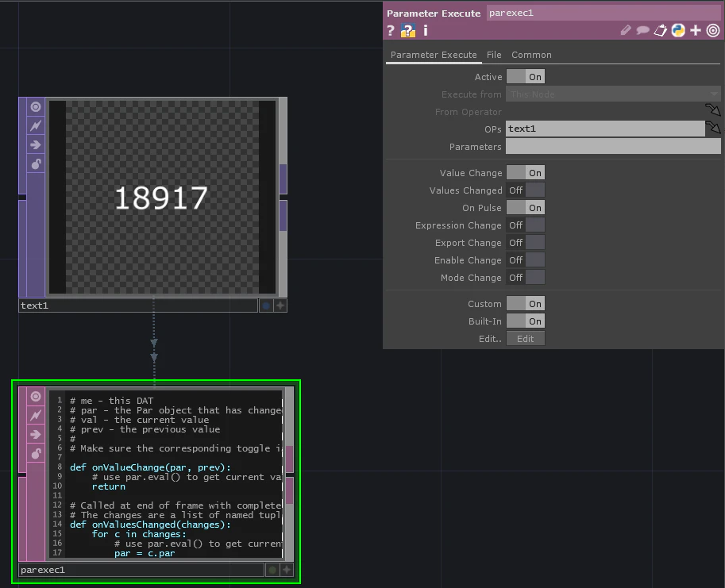Click the Edit button

pyautogui.click(x=525, y=339)
